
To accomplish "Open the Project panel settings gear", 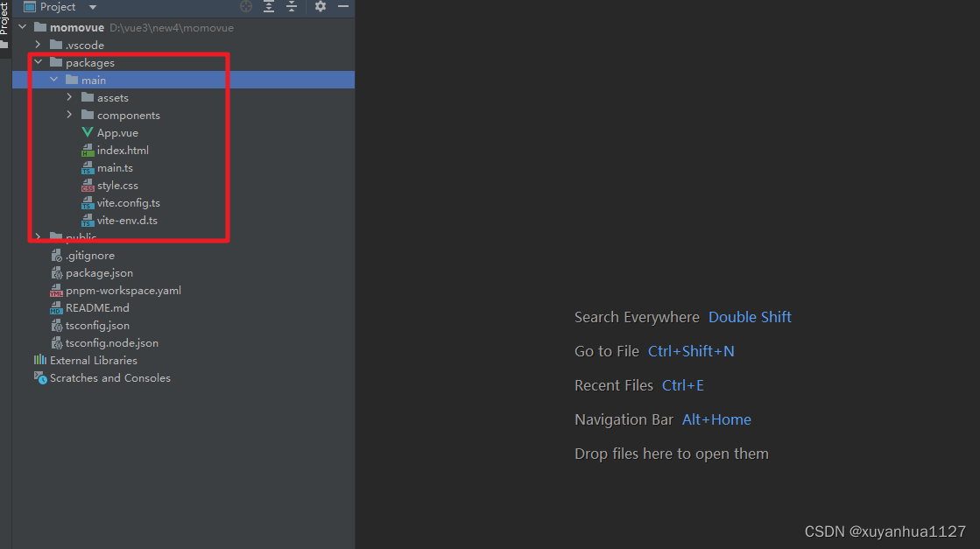I will [x=319, y=6].
